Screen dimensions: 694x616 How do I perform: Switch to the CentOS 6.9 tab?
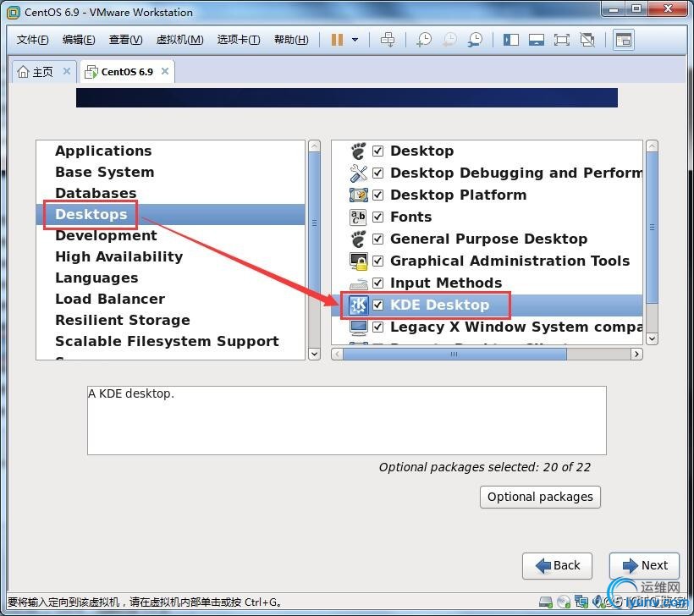127,72
